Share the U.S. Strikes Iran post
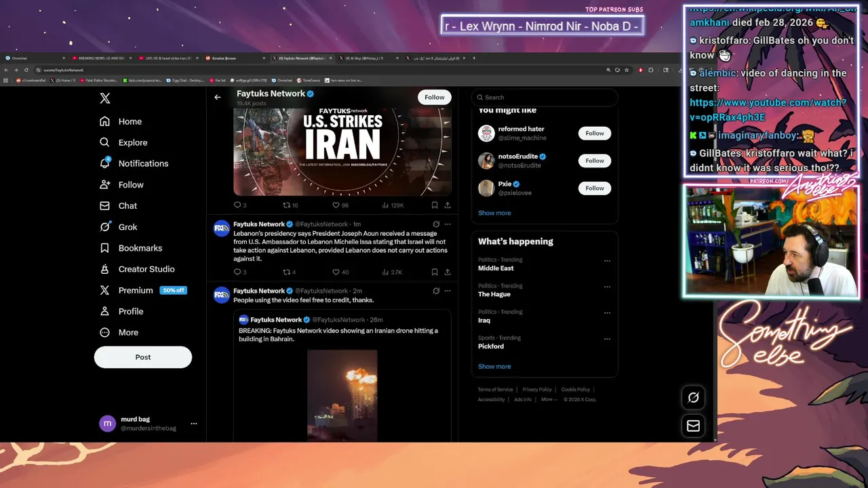 click(x=448, y=205)
